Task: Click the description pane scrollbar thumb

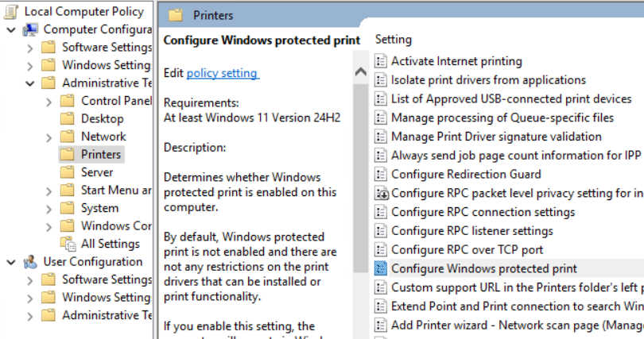Action: point(361,179)
